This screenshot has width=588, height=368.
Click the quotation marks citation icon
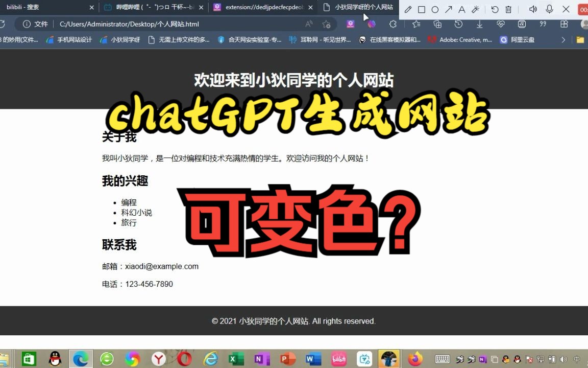543,24
